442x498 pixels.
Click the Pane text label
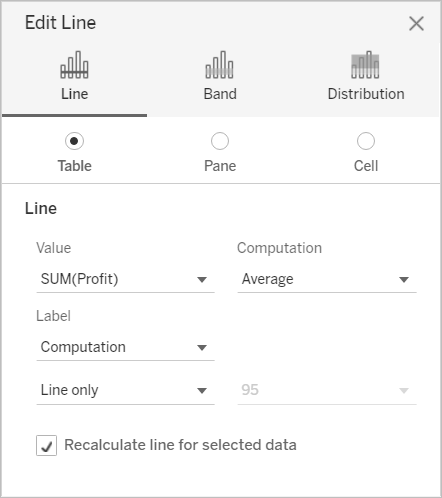pos(220,166)
